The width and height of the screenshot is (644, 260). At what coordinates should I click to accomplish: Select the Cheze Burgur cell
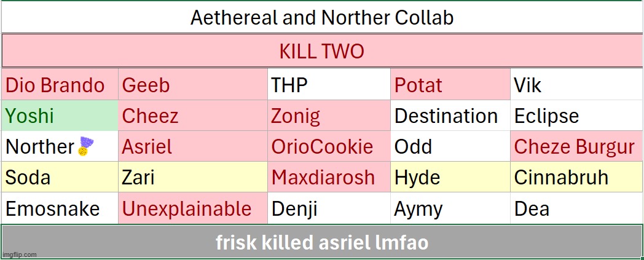click(x=576, y=147)
